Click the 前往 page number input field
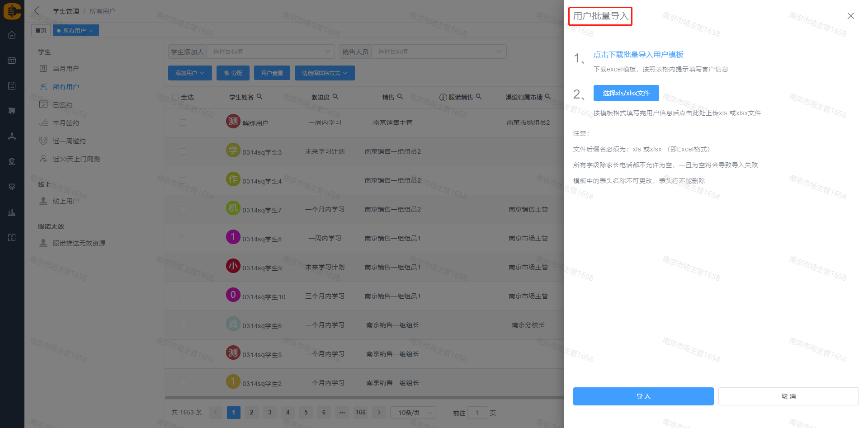 pyautogui.click(x=477, y=413)
